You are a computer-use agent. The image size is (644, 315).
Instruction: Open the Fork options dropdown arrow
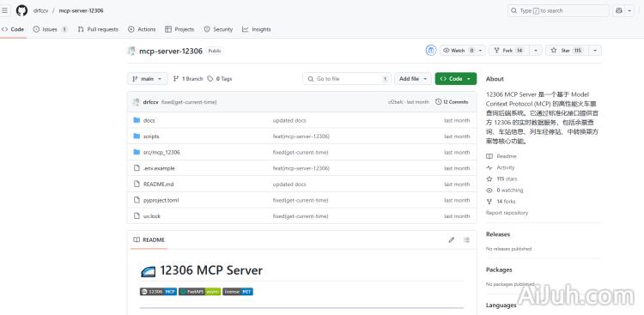pyautogui.click(x=536, y=51)
